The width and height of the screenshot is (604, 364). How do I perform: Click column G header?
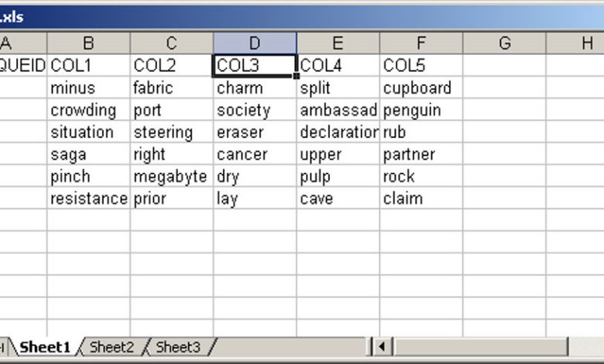pyautogui.click(x=504, y=43)
